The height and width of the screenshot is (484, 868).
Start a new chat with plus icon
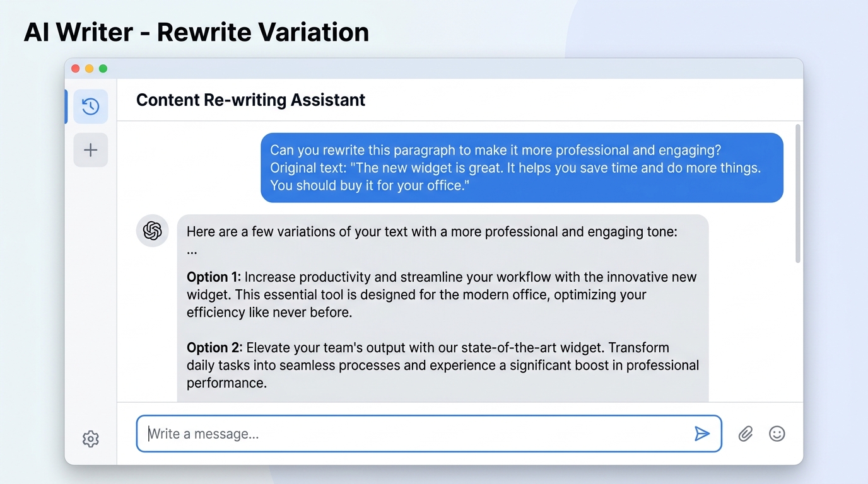click(x=90, y=150)
